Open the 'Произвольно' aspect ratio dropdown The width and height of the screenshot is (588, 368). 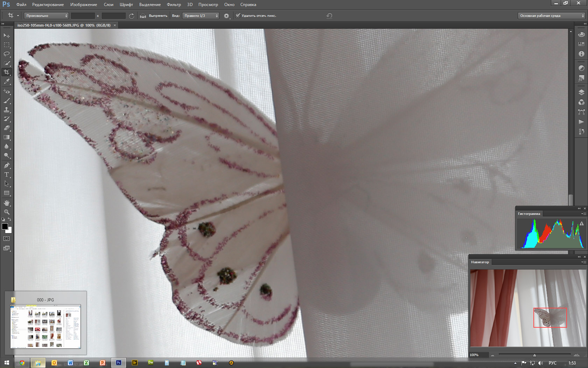pyautogui.click(x=47, y=16)
